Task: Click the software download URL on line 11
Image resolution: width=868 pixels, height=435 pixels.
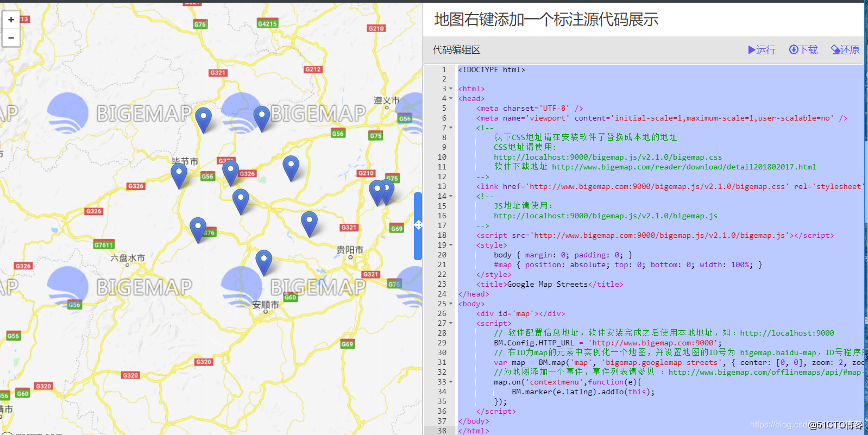Action: click(684, 167)
